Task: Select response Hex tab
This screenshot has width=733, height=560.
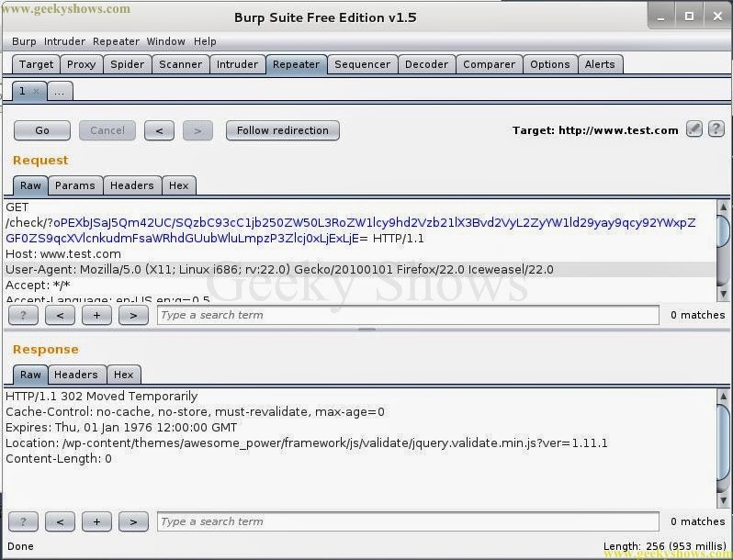Action: [x=123, y=375]
